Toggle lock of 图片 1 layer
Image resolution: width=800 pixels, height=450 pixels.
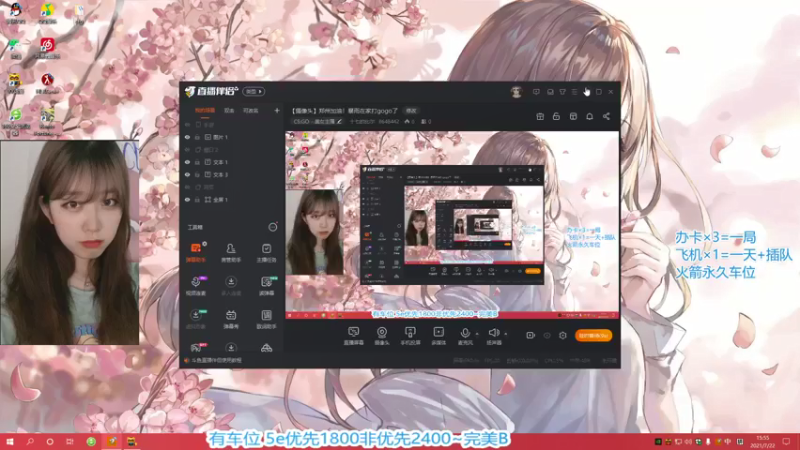[197, 137]
